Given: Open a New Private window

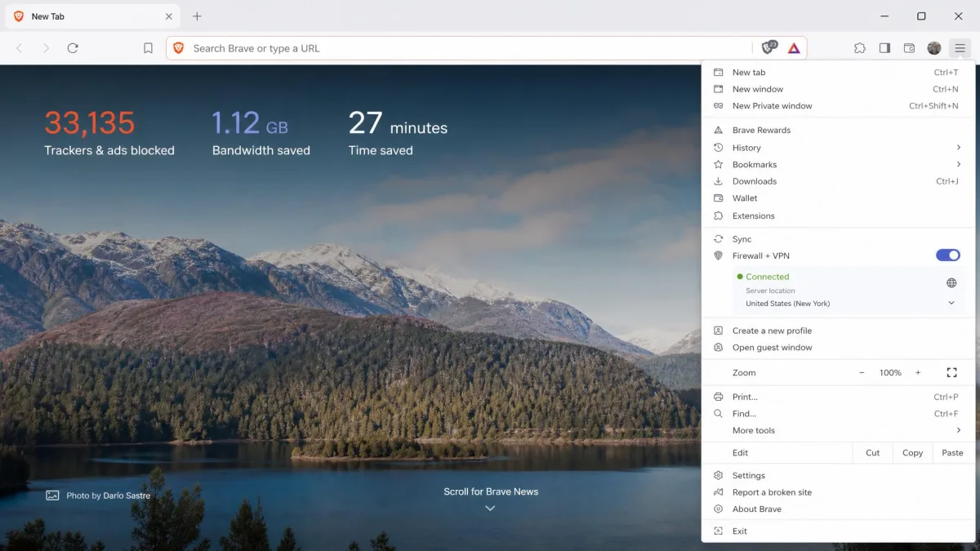Looking at the screenshot, I should [838, 106].
